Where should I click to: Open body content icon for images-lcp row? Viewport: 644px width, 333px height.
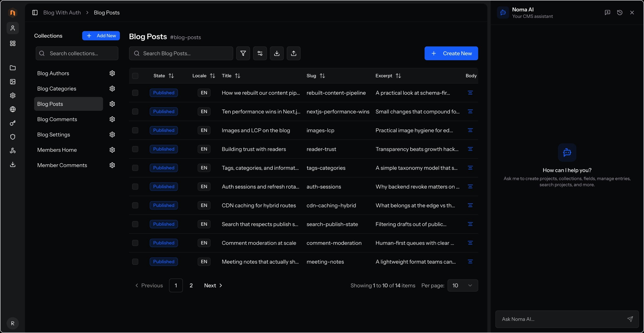[x=470, y=130]
